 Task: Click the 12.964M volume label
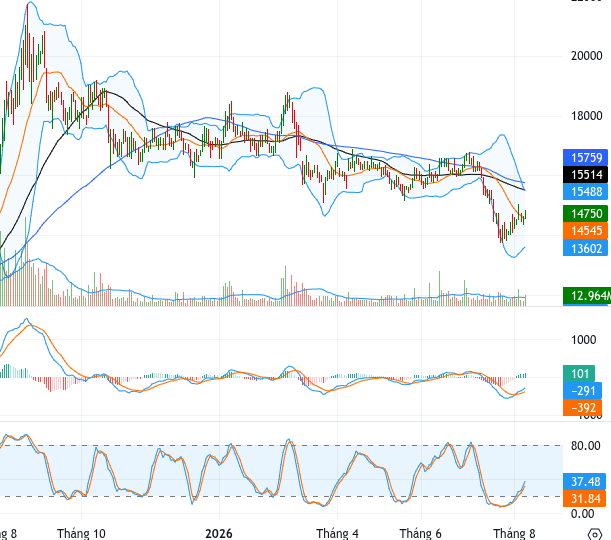point(587,296)
